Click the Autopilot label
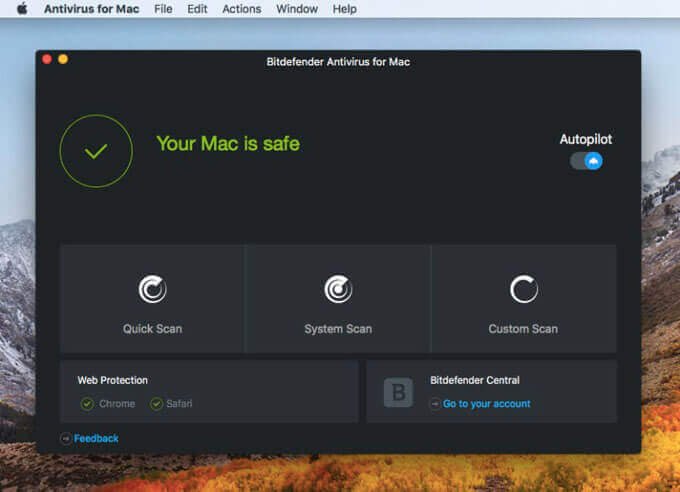The height and width of the screenshot is (492, 680). click(x=586, y=139)
